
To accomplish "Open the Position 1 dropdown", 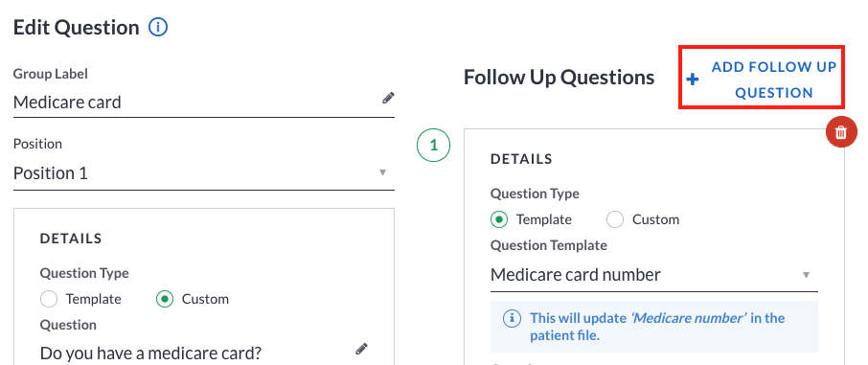I will [204, 173].
